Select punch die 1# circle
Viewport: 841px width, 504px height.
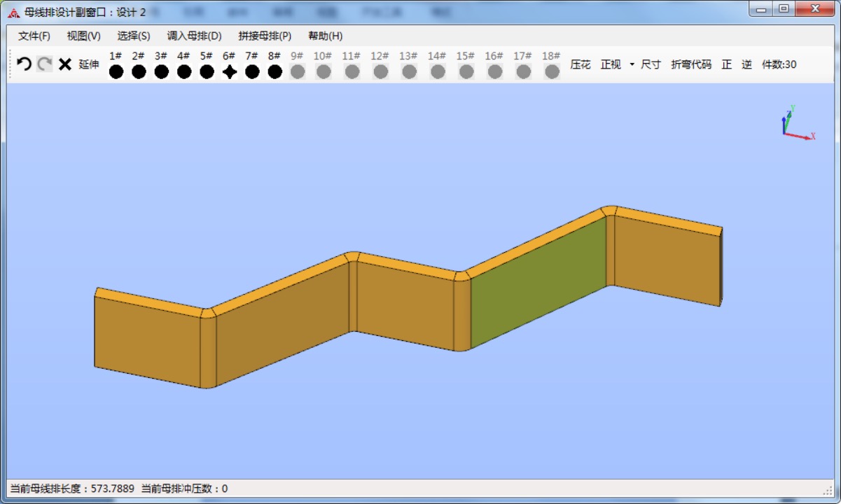point(116,71)
